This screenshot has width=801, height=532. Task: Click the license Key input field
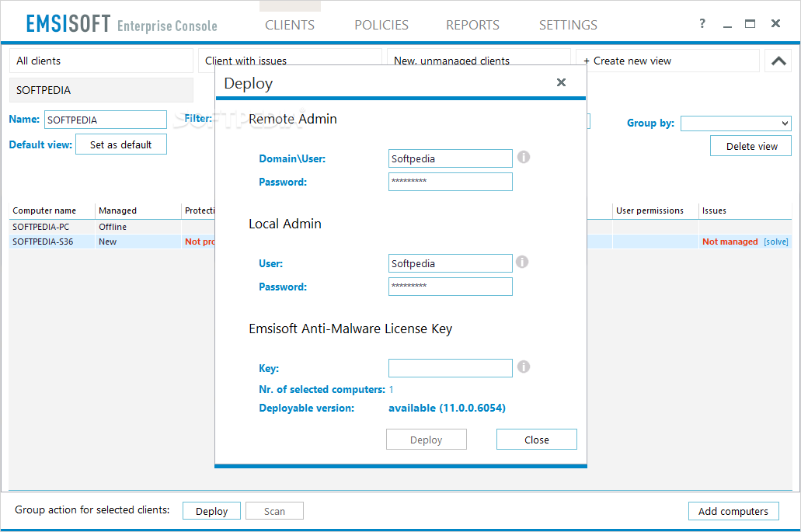click(x=450, y=368)
